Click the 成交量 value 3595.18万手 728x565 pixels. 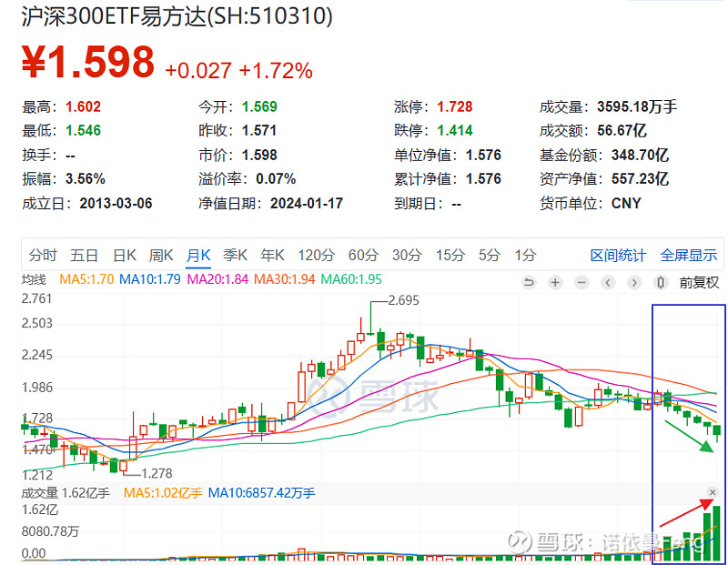pyautogui.click(x=638, y=106)
